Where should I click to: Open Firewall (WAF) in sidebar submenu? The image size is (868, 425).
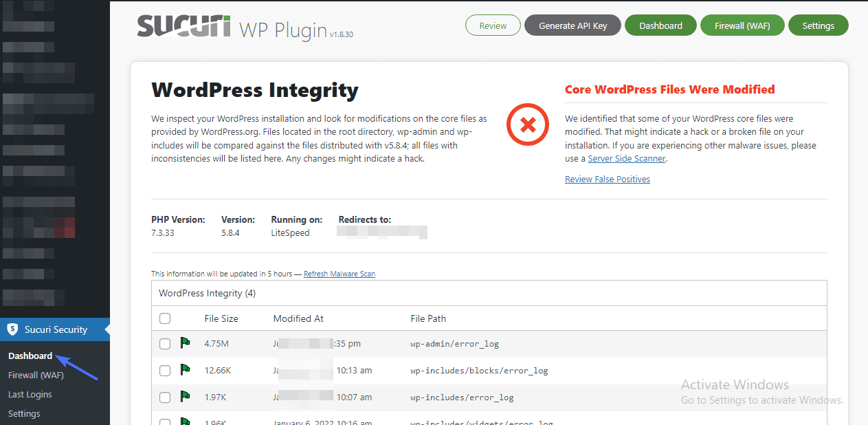pos(36,375)
